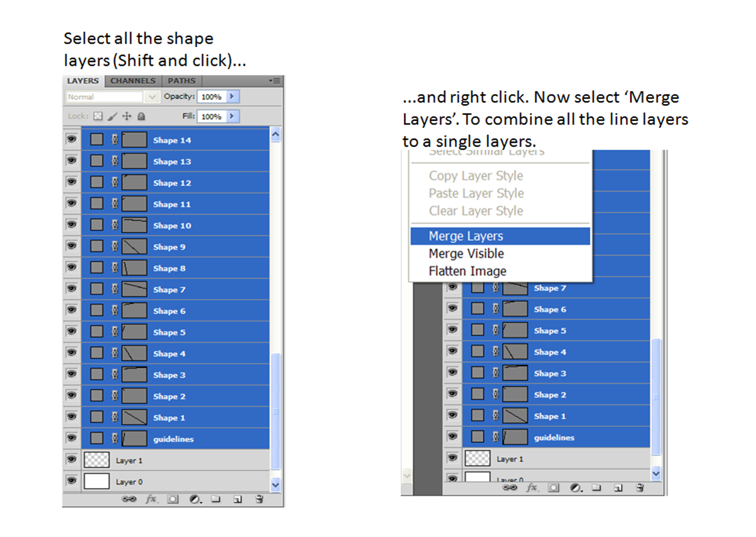The width and height of the screenshot is (756, 537).
Task: Click scroll down arrow in left Layers panel
Action: (276, 485)
